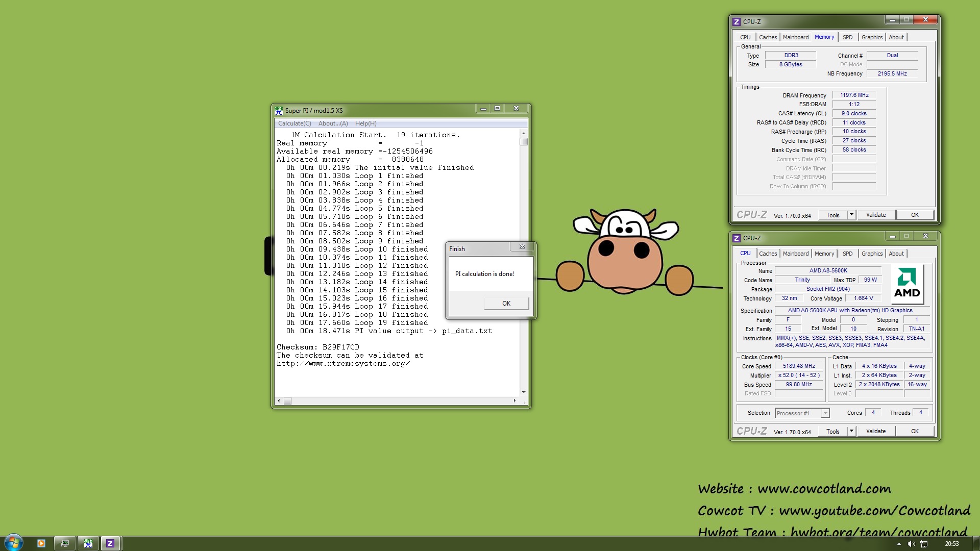
Task: Click Package value Socket FM2 (904)
Action: tap(828, 289)
